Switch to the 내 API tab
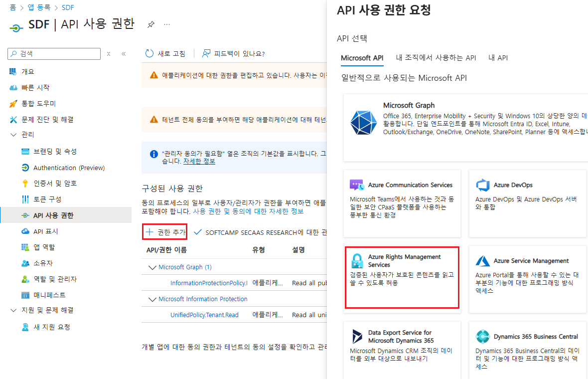Image resolution: width=588 pixels, height=383 pixels. coord(498,58)
